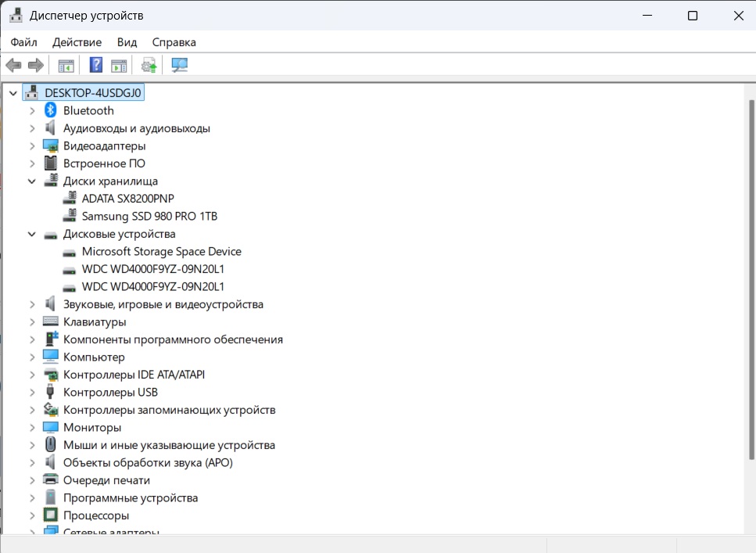
Task: Expand Аудиовходы и аудиовыходы
Action: point(32,128)
